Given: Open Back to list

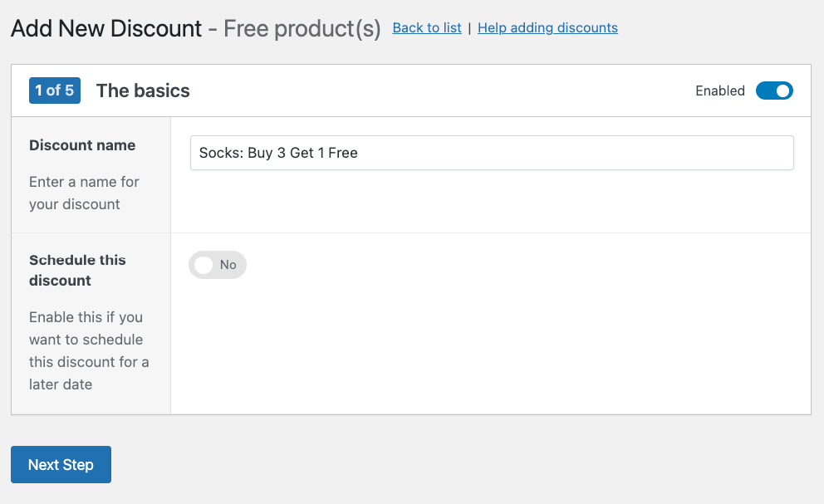Looking at the screenshot, I should (426, 27).
